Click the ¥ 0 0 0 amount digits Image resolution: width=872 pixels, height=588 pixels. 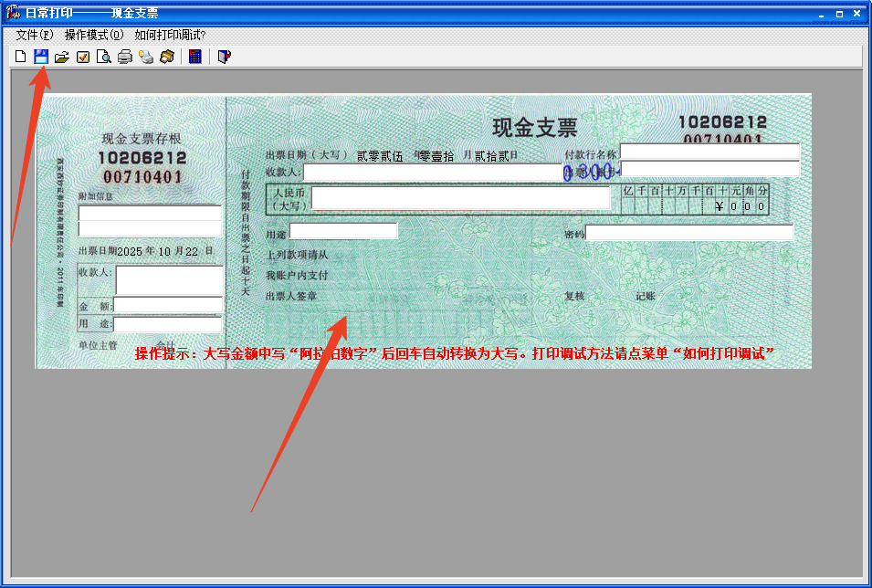pyautogui.click(x=741, y=206)
